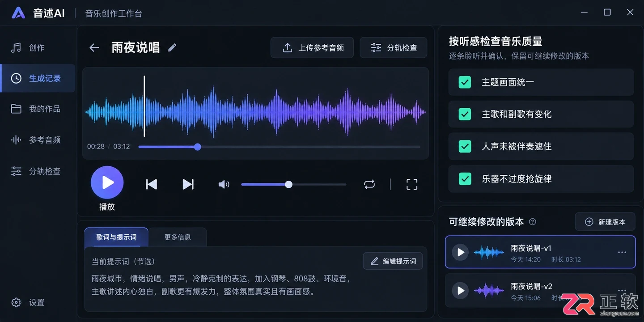Screen dimensions: 644x322
Task: Maximize the 音述AI window
Action: click(607, 13)
